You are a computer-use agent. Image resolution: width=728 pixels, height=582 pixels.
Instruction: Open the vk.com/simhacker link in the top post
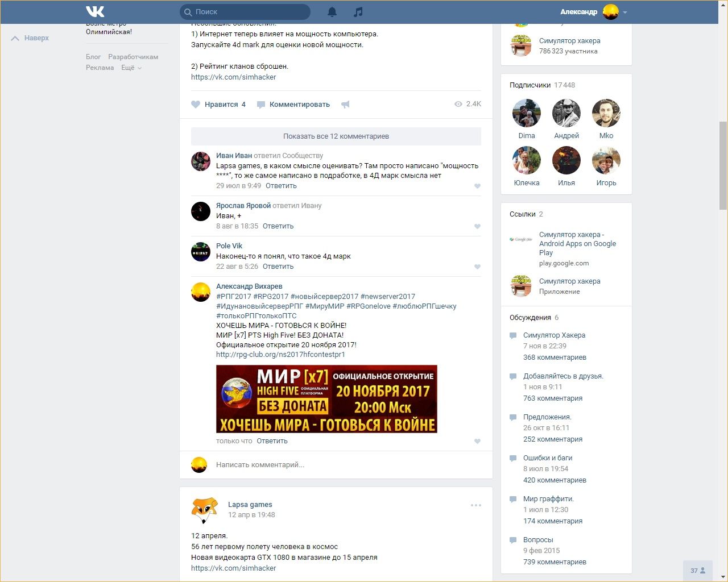pos(233,77)
